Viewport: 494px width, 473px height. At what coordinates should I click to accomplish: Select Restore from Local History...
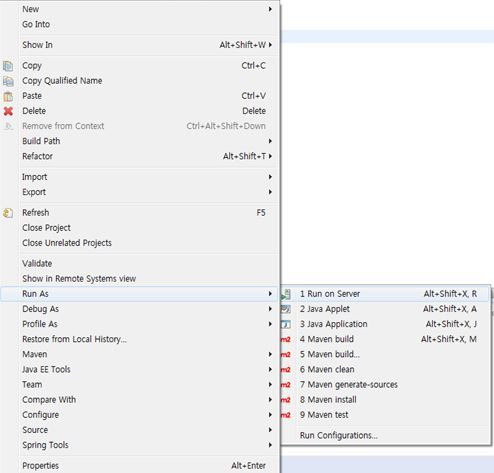point(140,339)
